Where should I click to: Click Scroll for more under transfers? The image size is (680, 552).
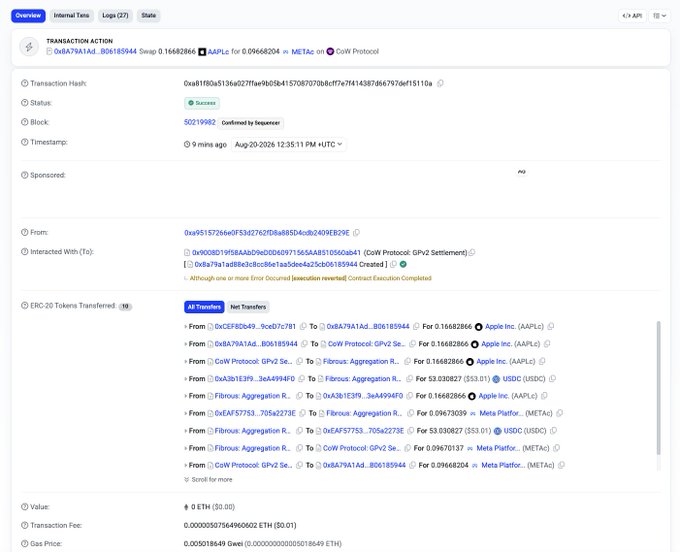click(208, 480)
